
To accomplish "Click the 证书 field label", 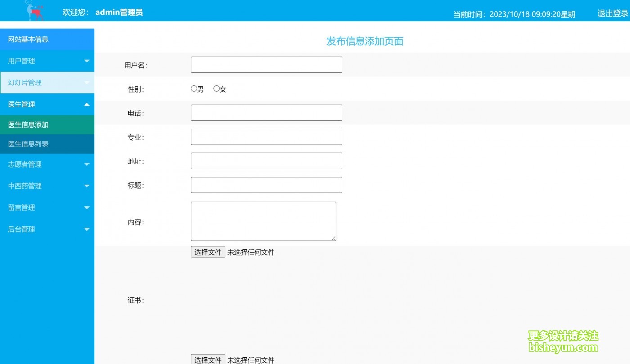I will pyautogui.click(x=136, y=300).
